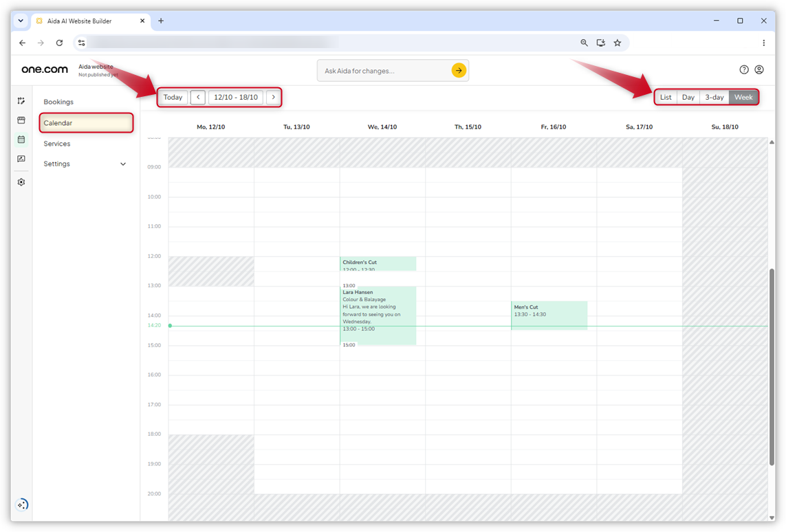
Task: Open the online shop icon in left rail
Action: point(21,120)
